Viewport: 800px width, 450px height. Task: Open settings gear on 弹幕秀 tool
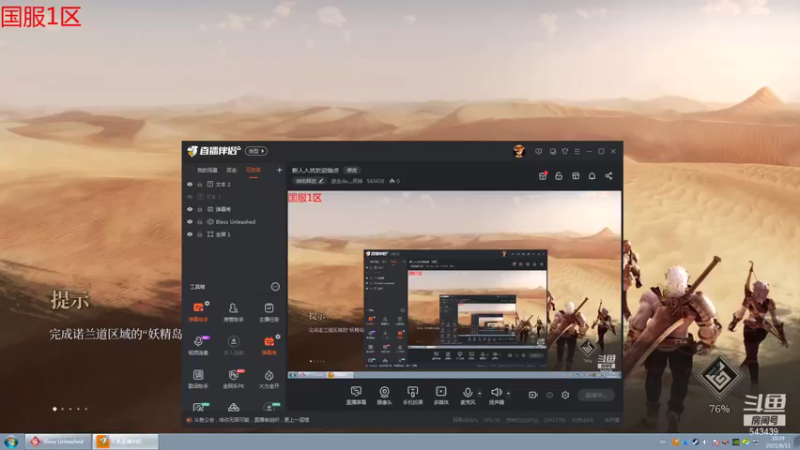(x=278, y=337)
